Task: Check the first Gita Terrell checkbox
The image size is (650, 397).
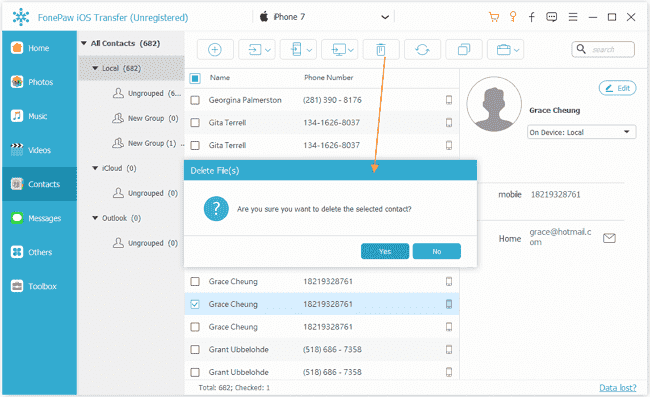Action: pos(195,123)
